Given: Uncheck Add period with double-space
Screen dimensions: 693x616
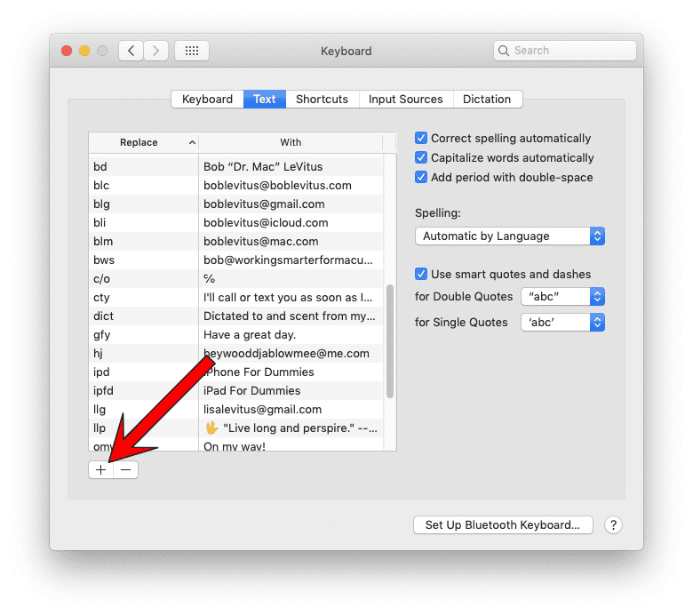Looking at the screenshot, I should pos(422,178).
